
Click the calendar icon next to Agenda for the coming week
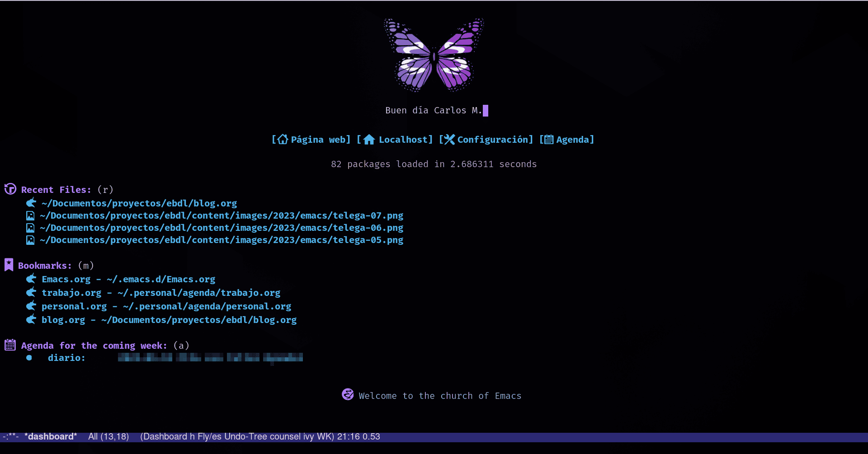(x=10, y=345)
